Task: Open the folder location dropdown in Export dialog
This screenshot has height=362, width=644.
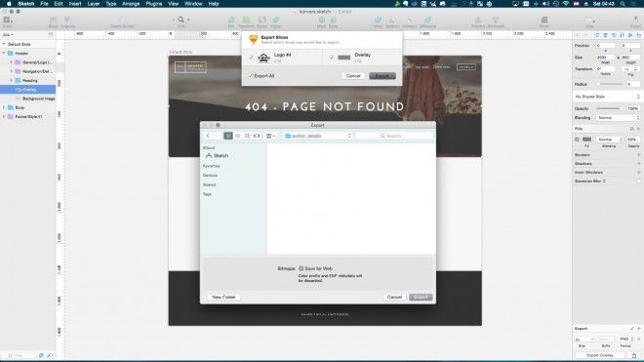Action: pos(318,136)
